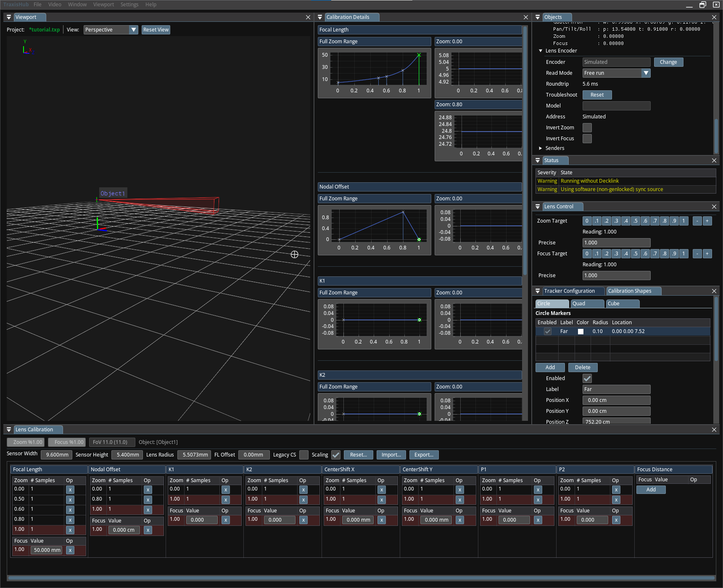Click the Zoom Target plus increment button
The height and width of the screenshot is (588, 723).
pyautogui.click(x=707, y=221)
